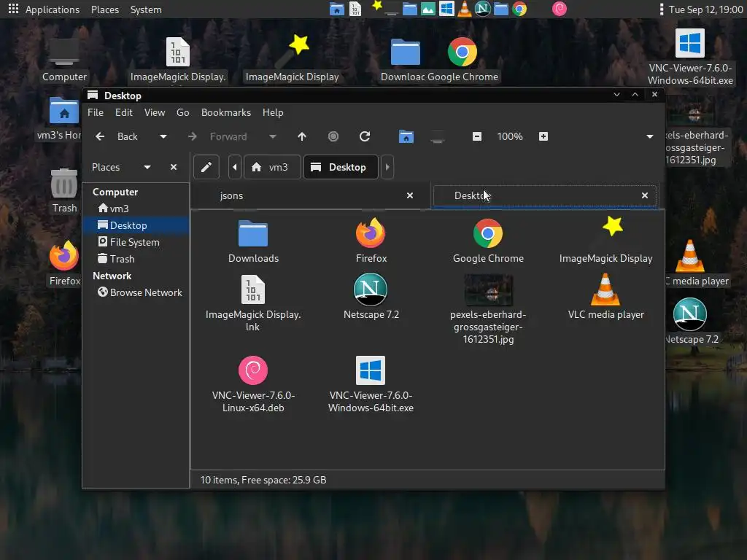Switch to the jsons tab

(311, 195)
